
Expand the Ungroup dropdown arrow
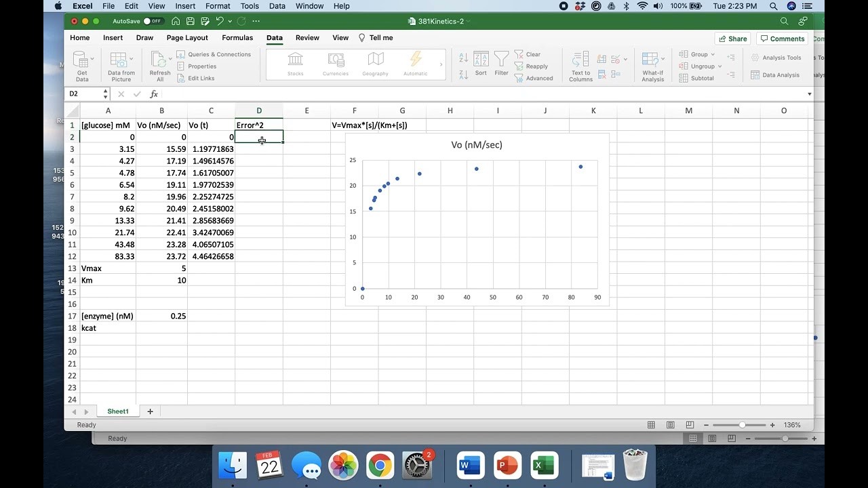(x=719, y=66)
